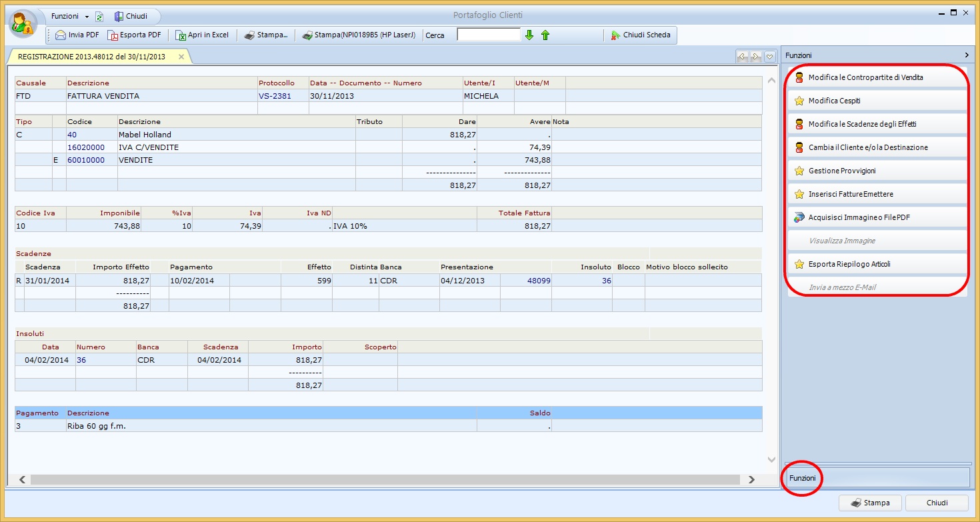Viewport: 980px width, 522px height.
Task: Choose Acquisisci Immagine o File PDF
Action: point(859,217)
